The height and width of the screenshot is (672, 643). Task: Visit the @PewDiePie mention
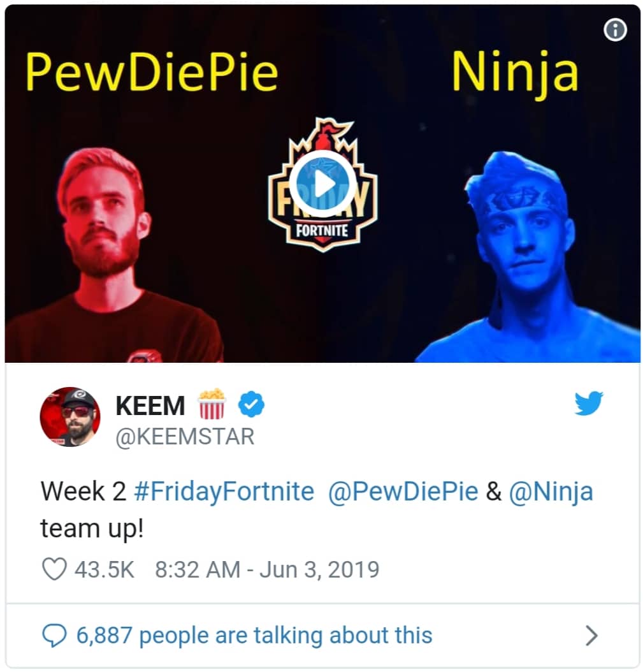tap(403, 491)
